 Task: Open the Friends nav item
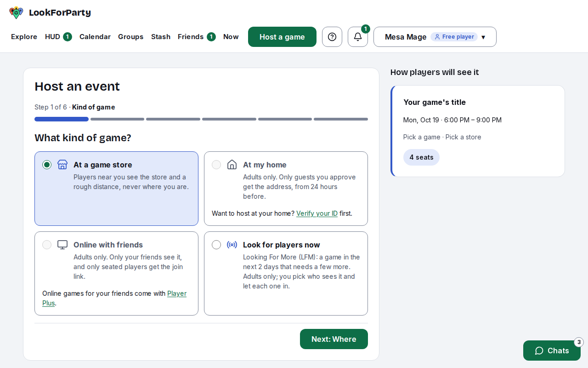point(196,37)
